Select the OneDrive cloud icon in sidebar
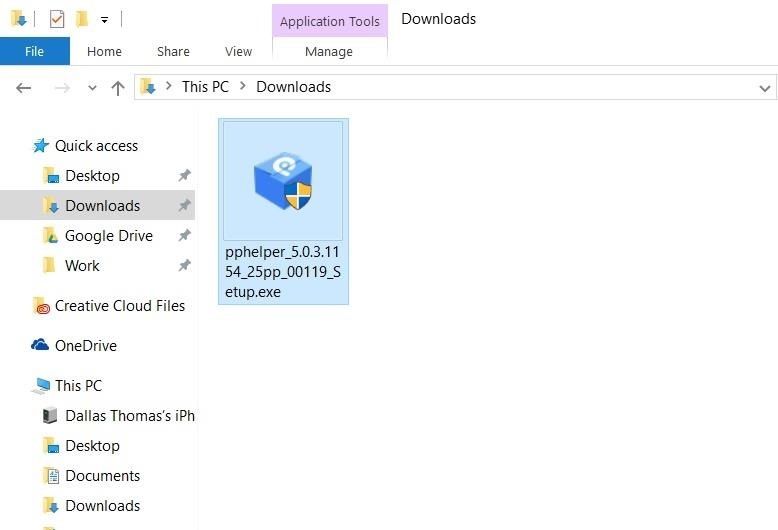Image resolution: width=778 pixels, height=530 pixels. [x=40, y=345]
